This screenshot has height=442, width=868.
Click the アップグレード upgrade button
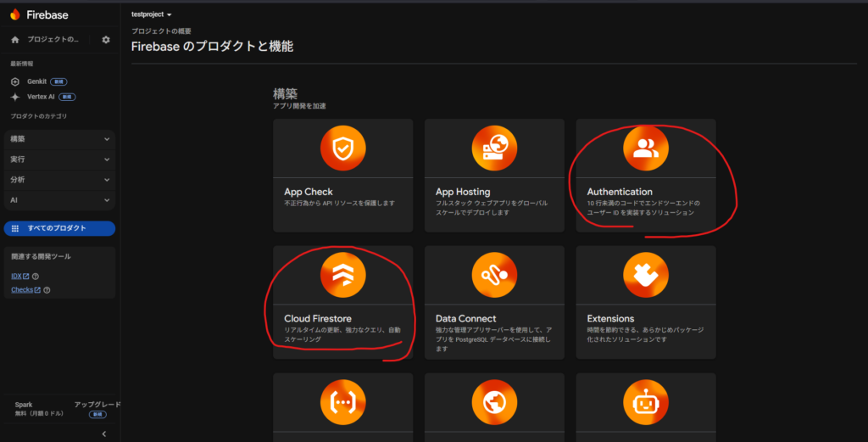[97, 405]
